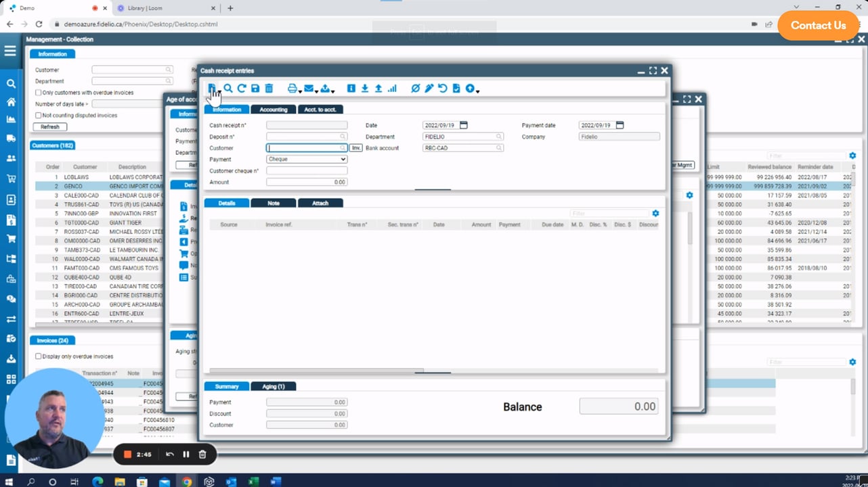Click into the Customer cheque n° field
868x487 pixels.
click(307, 171)
